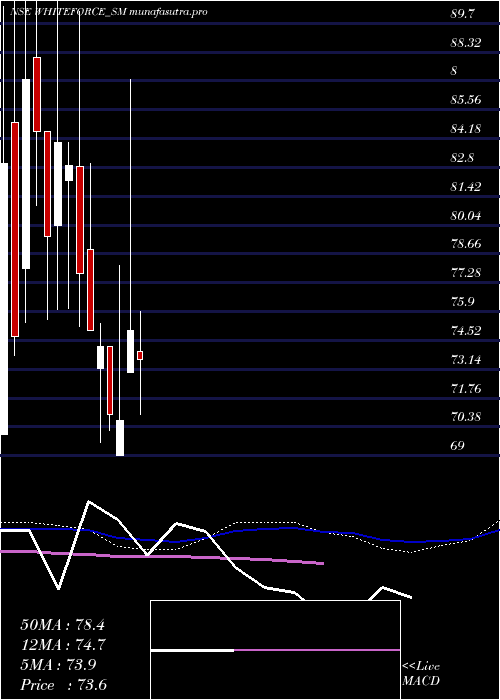Select the tallest red candlestick near 88 level

coord(37,94)
